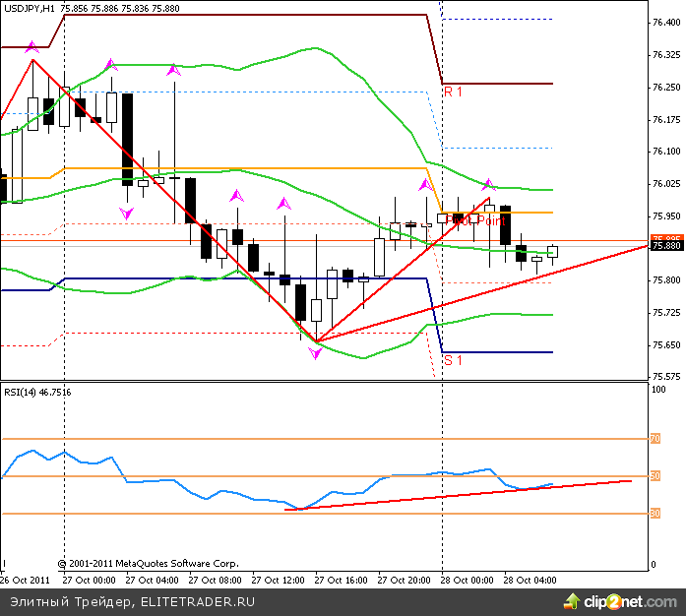686x616 pixels.
Task: Click the 27 Oct 12:00 time axis label
Action: tap(283, 580)
